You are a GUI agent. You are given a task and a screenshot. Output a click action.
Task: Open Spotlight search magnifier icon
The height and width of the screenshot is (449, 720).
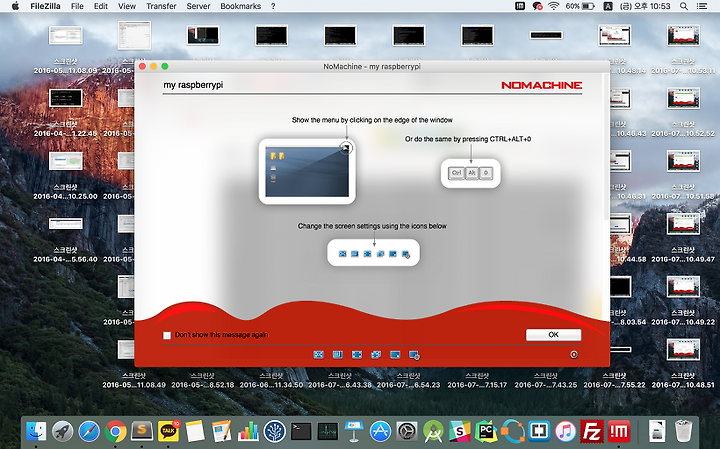684,6
